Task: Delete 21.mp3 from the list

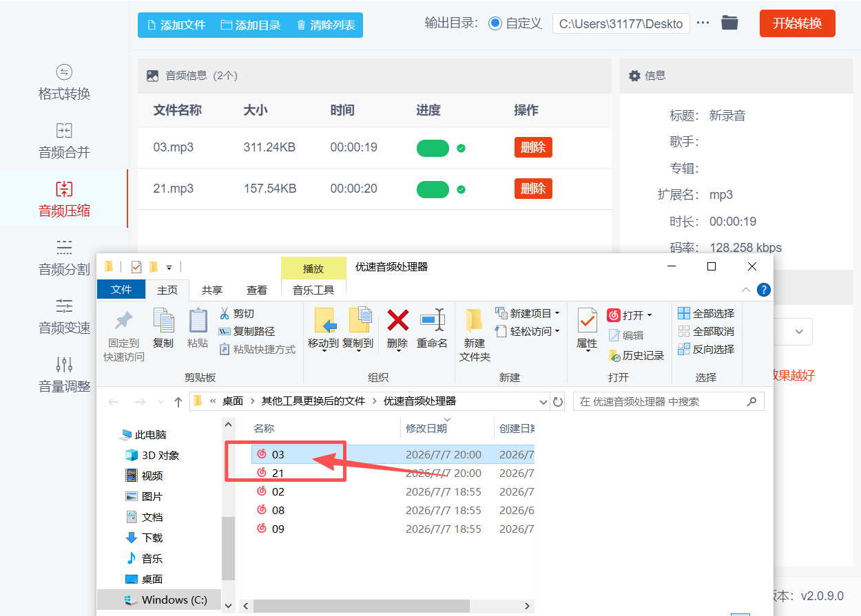Action: tap(533, 189)
